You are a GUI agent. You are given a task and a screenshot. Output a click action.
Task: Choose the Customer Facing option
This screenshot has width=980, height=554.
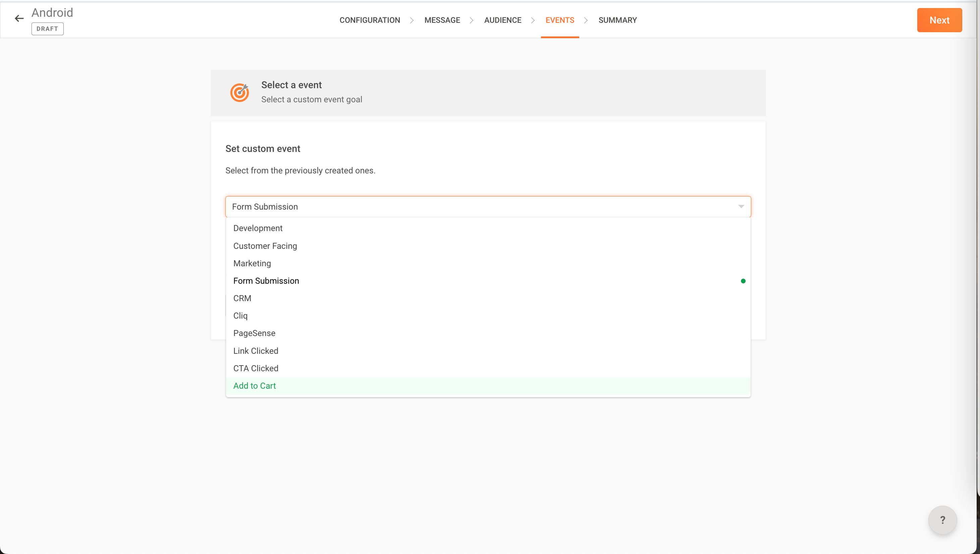click(265, 246)
